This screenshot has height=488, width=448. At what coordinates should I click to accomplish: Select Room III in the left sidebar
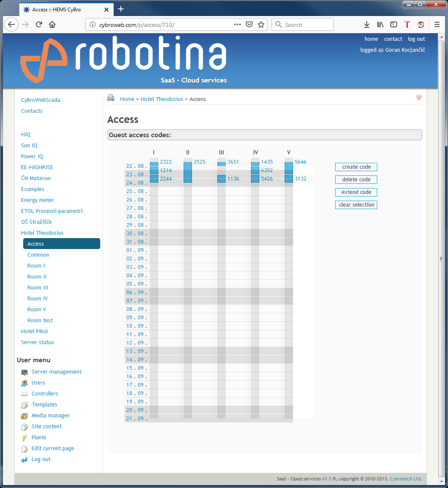(38, 288)
